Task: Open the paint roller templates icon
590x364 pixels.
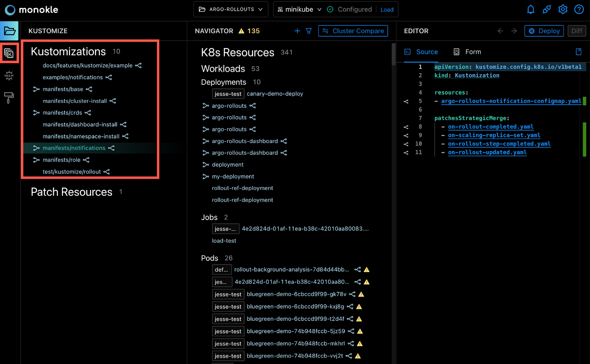Action: [9, 98]
